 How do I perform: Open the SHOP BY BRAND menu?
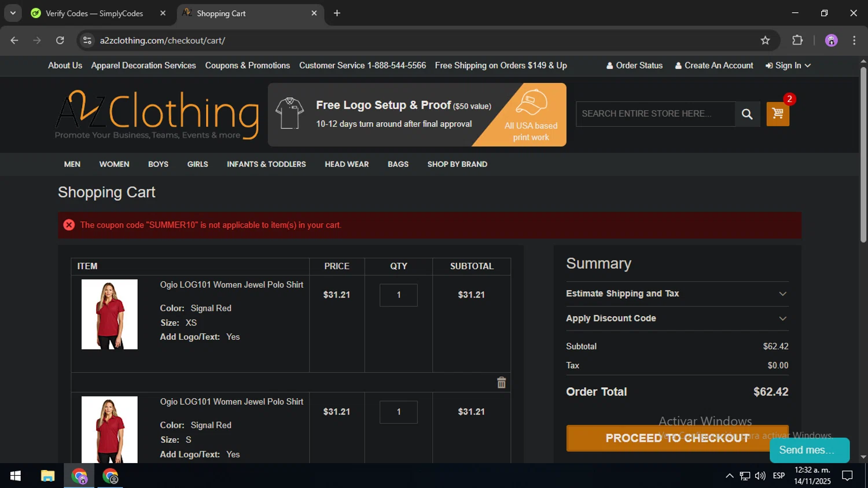[x=457, y=164]
